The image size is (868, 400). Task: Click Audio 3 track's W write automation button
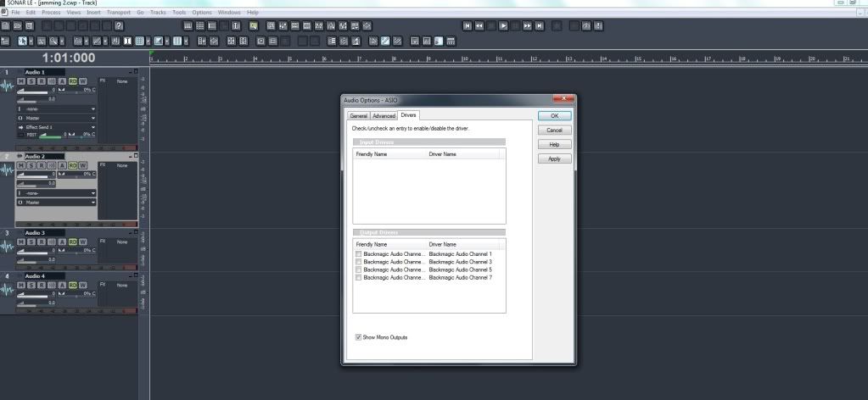coord(83,242)
